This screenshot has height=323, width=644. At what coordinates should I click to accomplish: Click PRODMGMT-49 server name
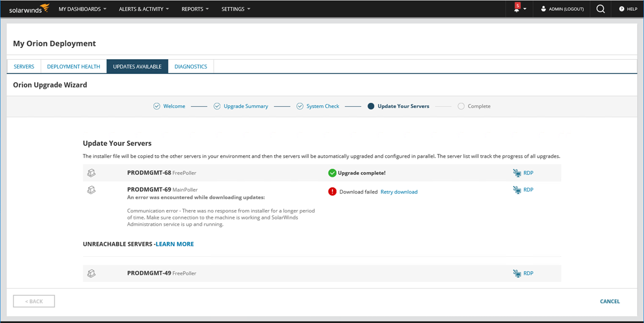click(x=149, y=273)
